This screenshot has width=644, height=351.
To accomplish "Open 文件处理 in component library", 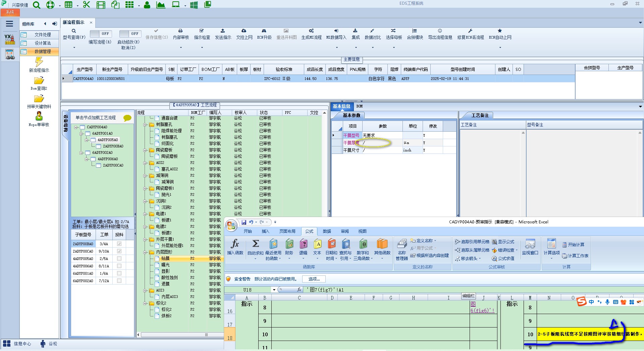I will (x=39, y=35).
